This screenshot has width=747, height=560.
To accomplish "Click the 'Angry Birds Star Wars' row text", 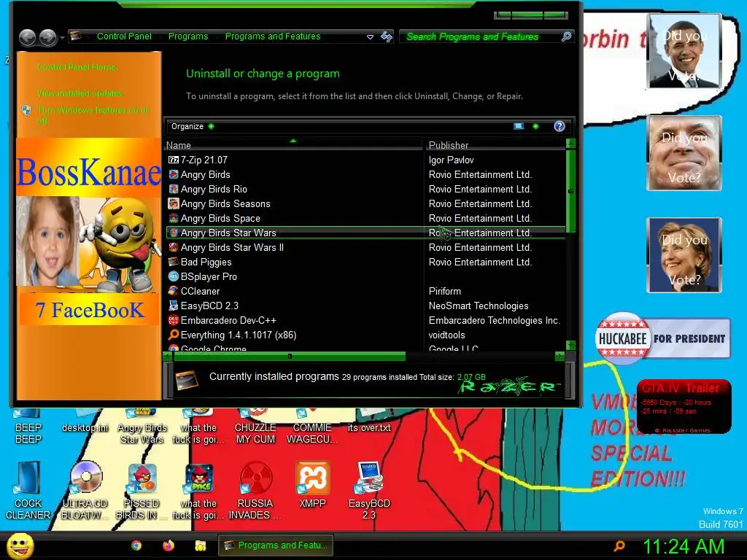I will [228, 233].
